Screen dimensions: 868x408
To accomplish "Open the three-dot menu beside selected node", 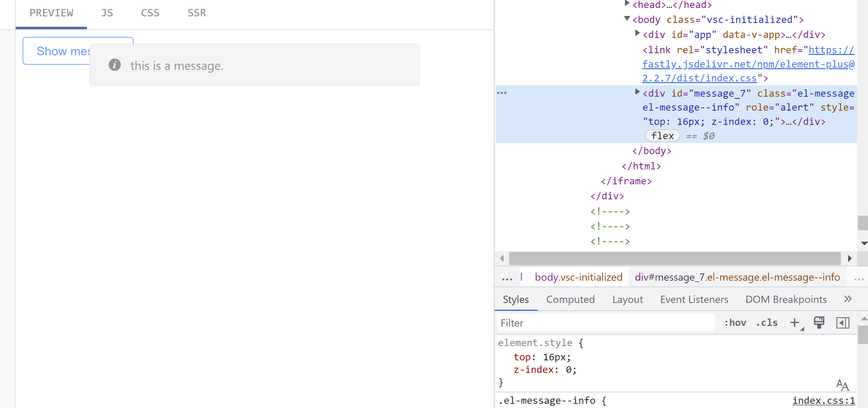I will coord(502,93).
